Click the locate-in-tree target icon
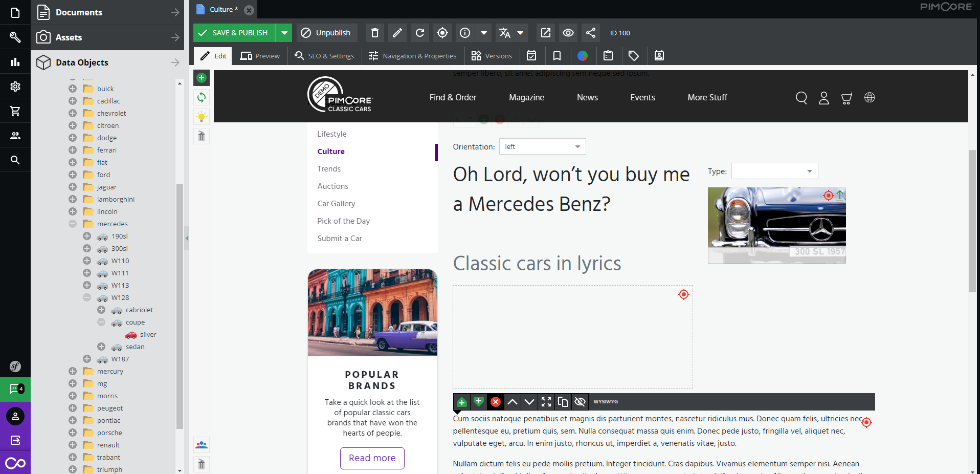Screen dimensions: 980x474 (x=442, y=33)
